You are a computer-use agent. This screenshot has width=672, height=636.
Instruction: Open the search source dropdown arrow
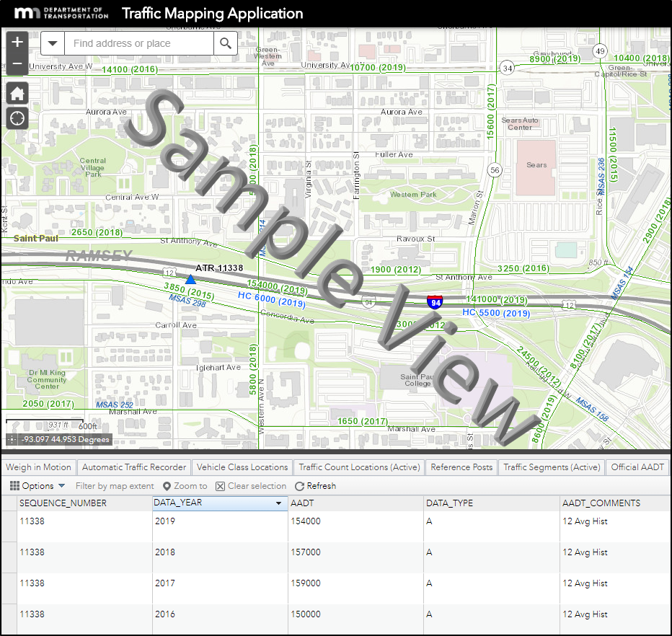click(53, 43)
